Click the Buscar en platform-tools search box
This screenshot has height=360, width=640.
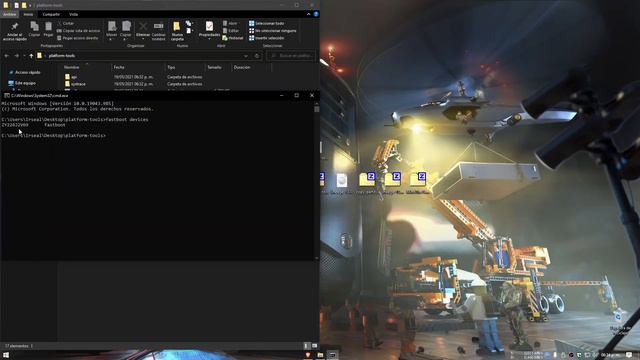click(291, 56)
